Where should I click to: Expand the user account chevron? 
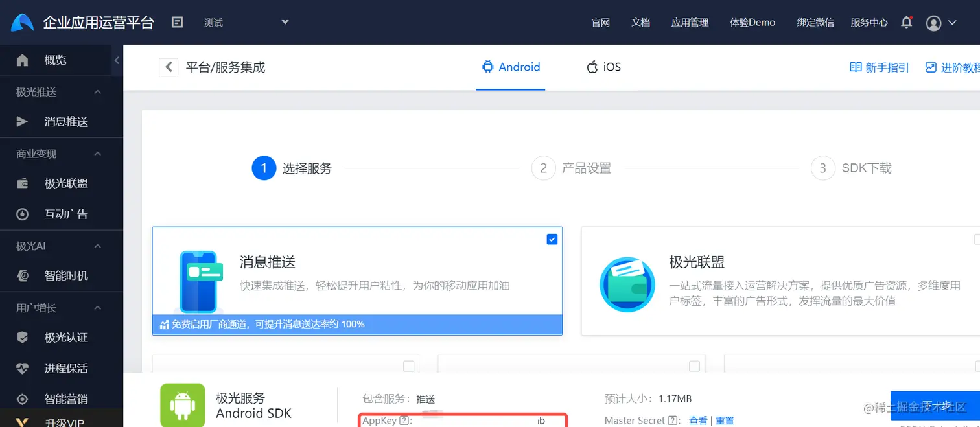pos(952,23)
